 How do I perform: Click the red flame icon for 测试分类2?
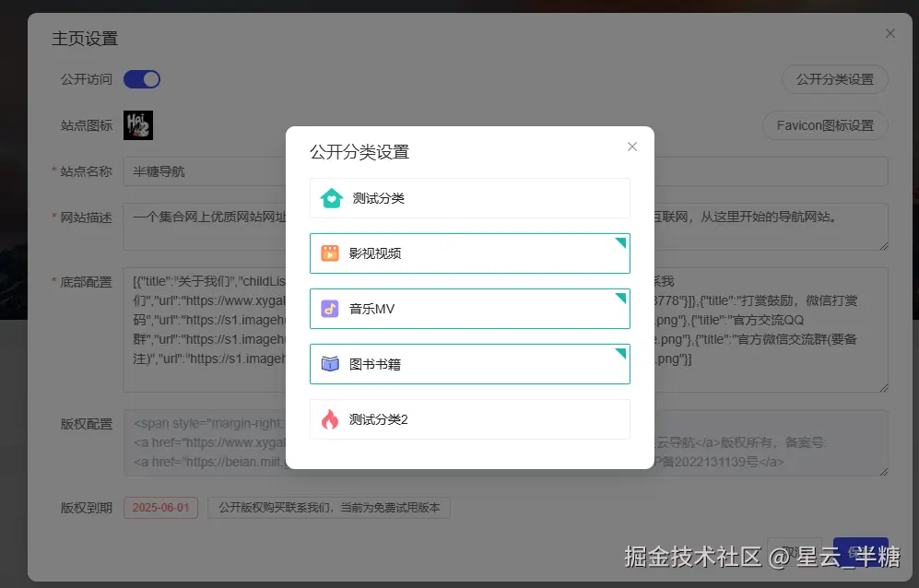click(330, 419)
